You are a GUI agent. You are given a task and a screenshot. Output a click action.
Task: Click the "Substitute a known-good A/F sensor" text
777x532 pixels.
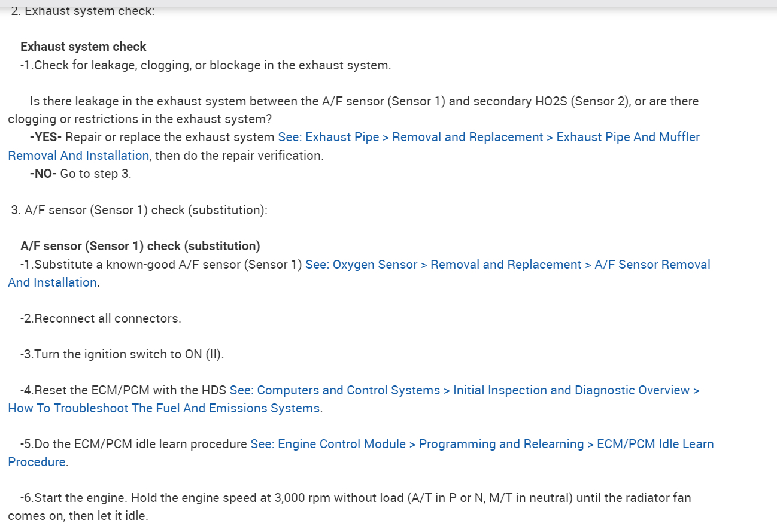click(x=162, y=265)
